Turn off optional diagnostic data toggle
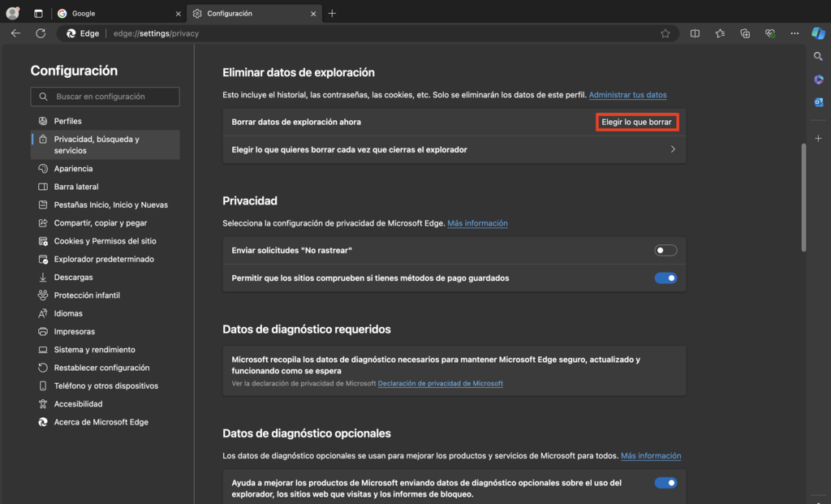Screen dimensions: 831x504 (665, 482)
